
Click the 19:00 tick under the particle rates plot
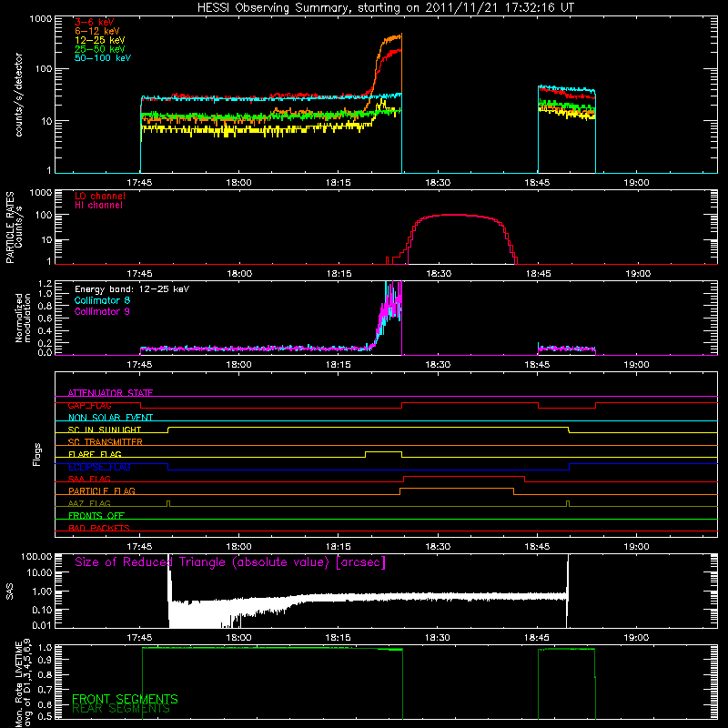coord(638,274)
